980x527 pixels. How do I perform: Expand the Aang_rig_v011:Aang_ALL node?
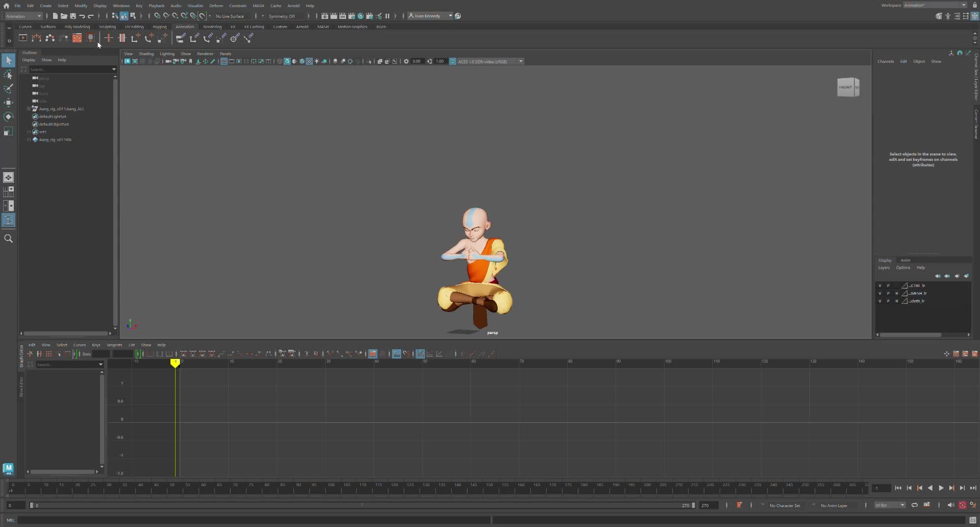(x=29, y=109)
